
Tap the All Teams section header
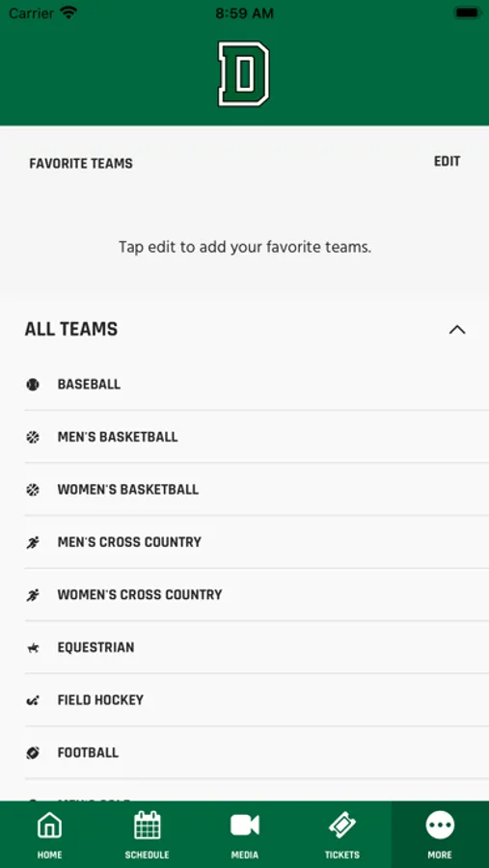coord(70,330)
